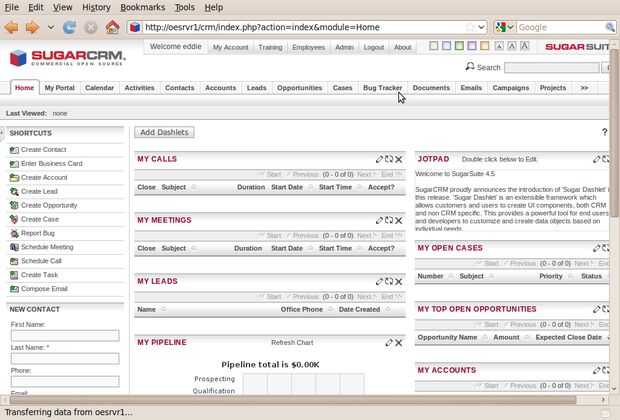
Task: Edit the My Leads dashlet with pencil icon
Action: [379, 282]
